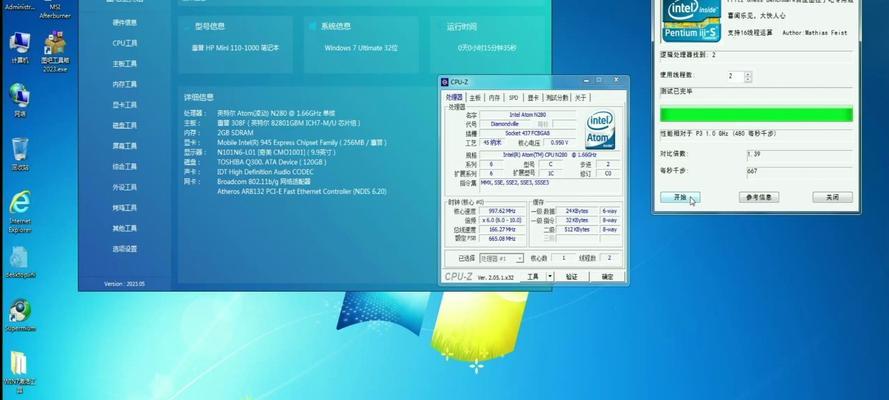The image size is (889, 400).
Task: Click the 型号信息 card in the toolbox
Action: [235, 45]
